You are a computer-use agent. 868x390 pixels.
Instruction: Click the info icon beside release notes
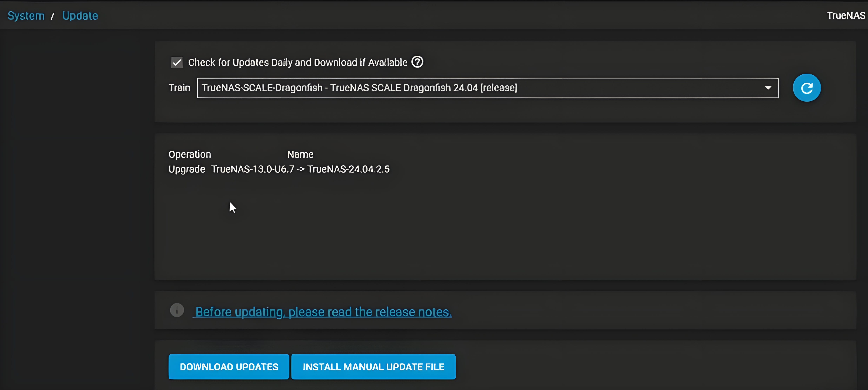point(177,310)
